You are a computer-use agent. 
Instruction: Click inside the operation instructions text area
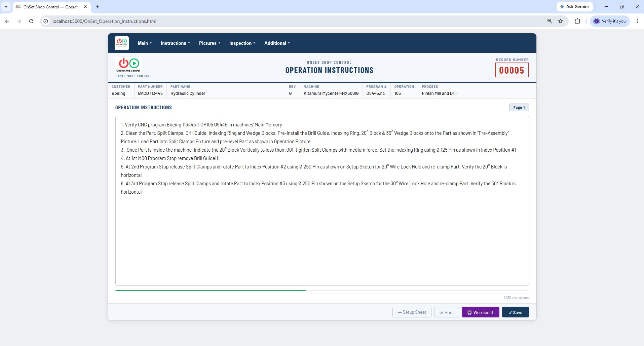tap(322, 201)
